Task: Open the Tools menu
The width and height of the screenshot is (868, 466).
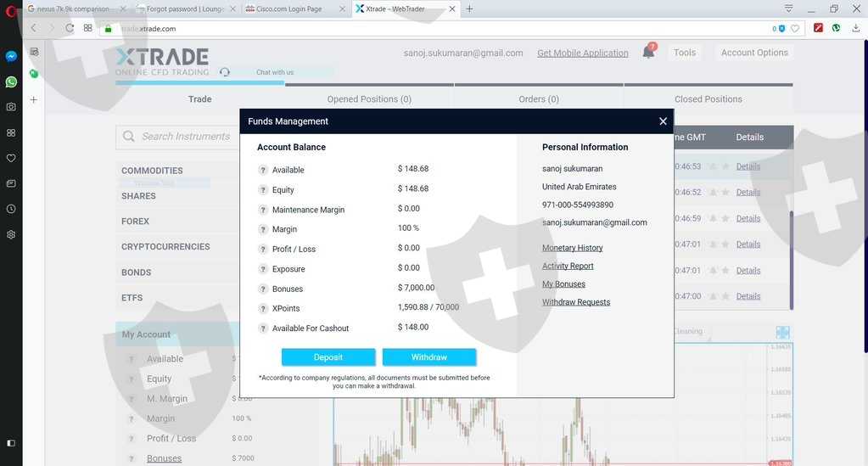Action: pos(685,53)
